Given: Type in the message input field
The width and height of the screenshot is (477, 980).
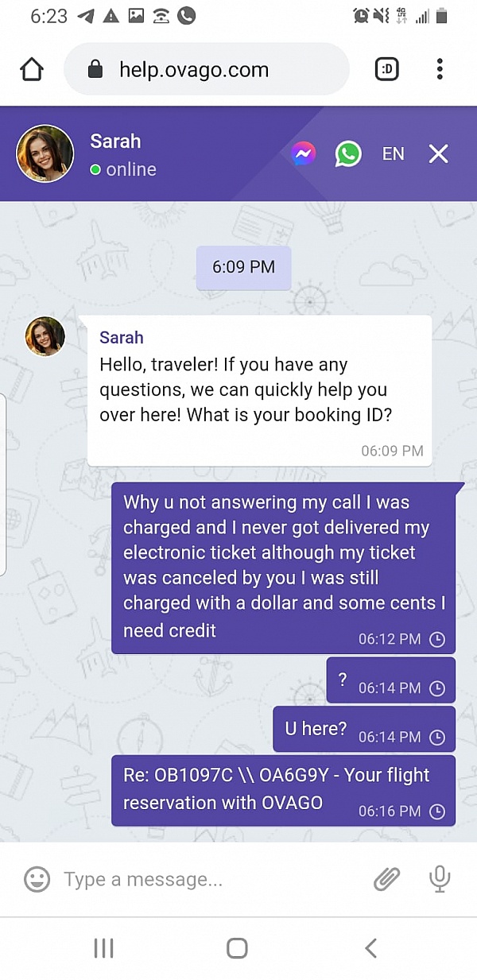Looking at the screenshot, I should (x=207, y=879).
